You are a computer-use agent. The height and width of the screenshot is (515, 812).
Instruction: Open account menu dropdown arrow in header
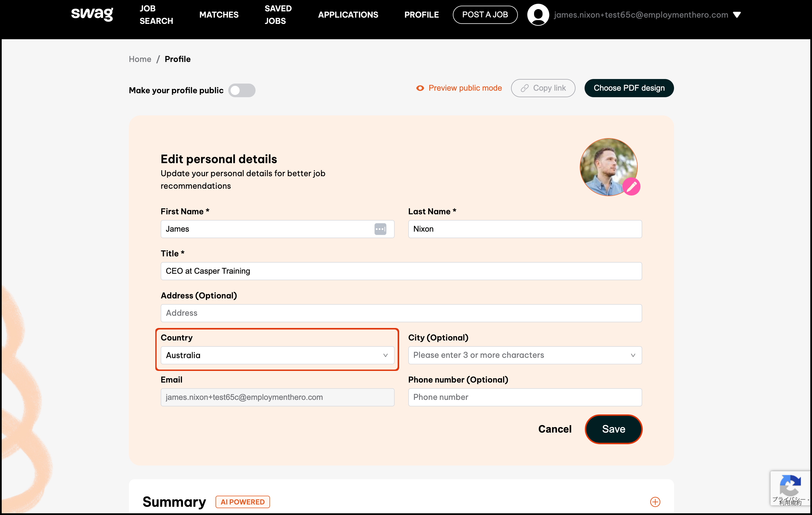(737, 15)
